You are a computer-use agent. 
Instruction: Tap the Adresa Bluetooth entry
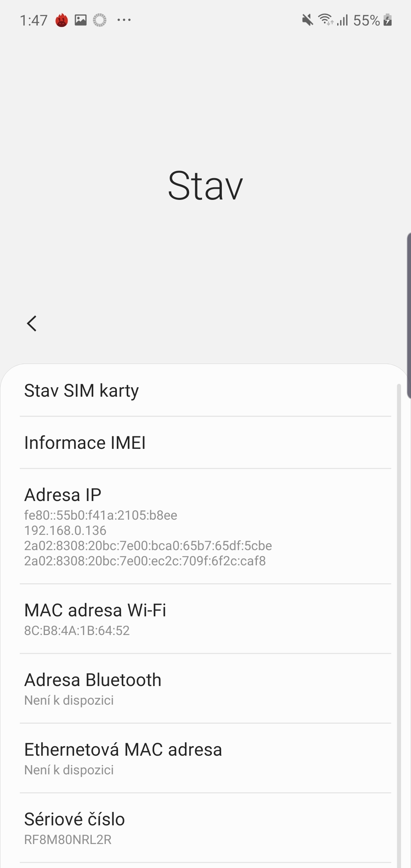click(205, 688)
